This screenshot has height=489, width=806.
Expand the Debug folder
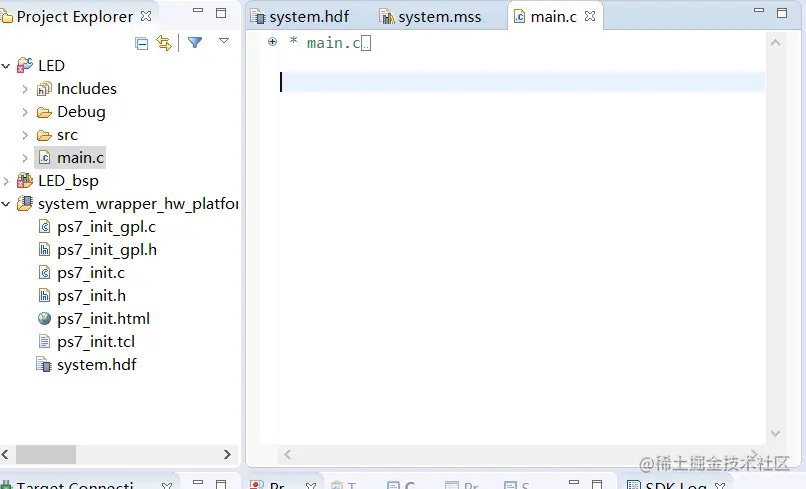pyautogui.click(x=25, y=112)
